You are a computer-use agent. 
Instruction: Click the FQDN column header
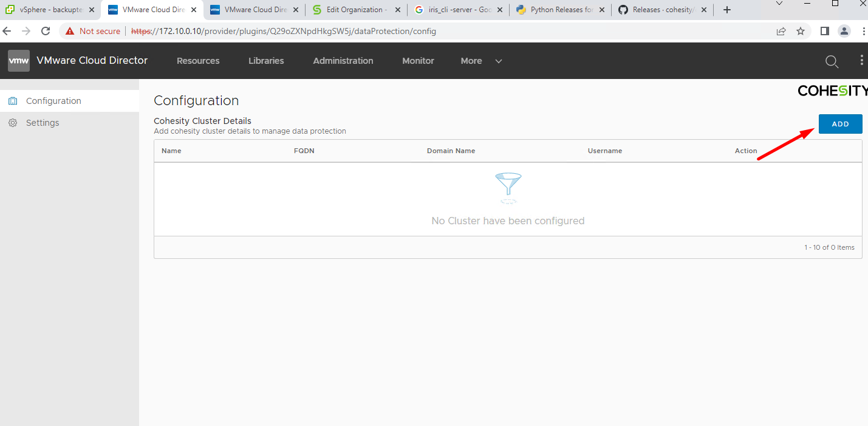304,151
